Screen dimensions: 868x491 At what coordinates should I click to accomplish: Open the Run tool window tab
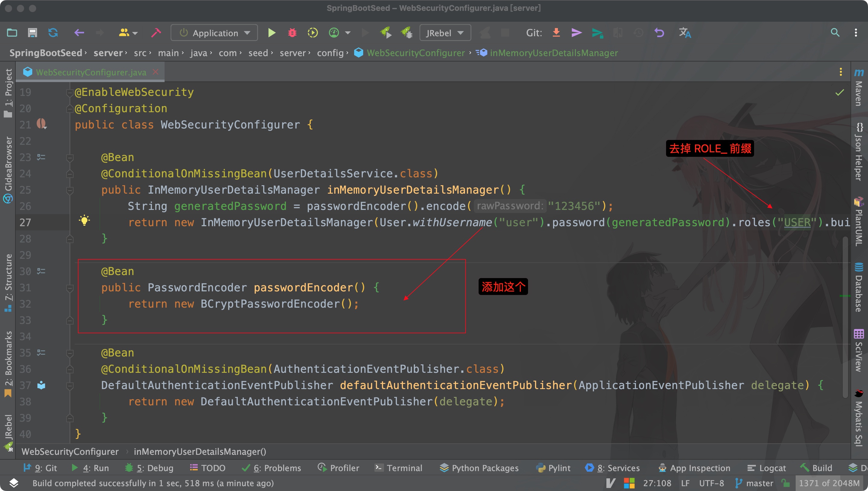(90, 468)
